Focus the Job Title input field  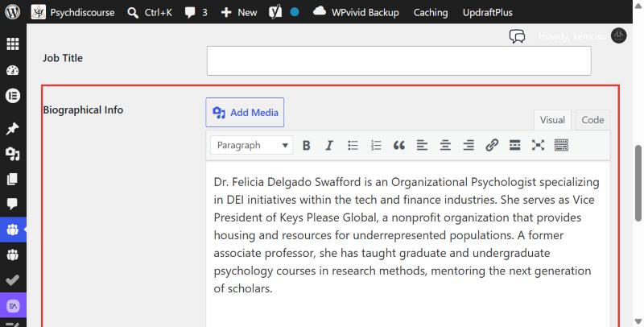pos(398,60)
